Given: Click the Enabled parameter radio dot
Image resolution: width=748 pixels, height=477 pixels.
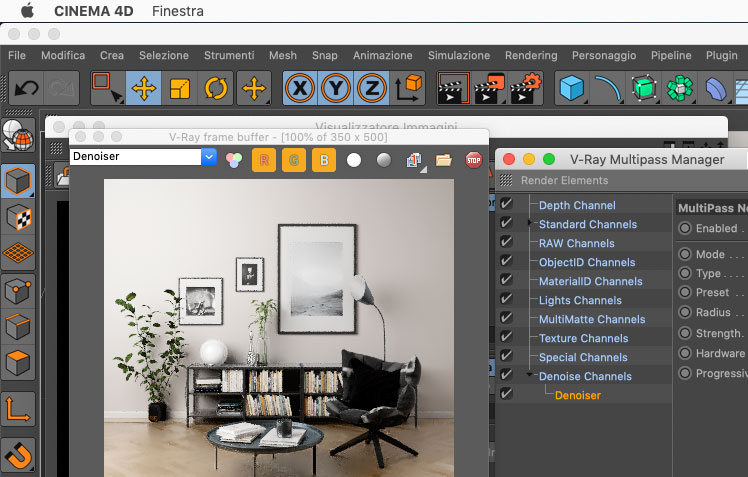Looking at the screenshot, I should click(x=685, y=228).
